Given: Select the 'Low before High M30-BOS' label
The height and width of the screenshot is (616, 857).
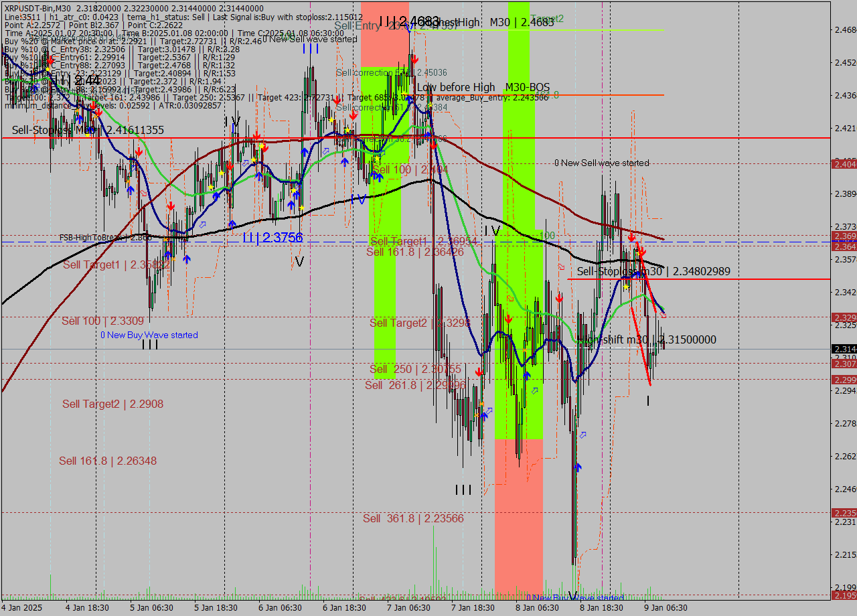Looking at the screenshot, I should click(x=483, y=87).
